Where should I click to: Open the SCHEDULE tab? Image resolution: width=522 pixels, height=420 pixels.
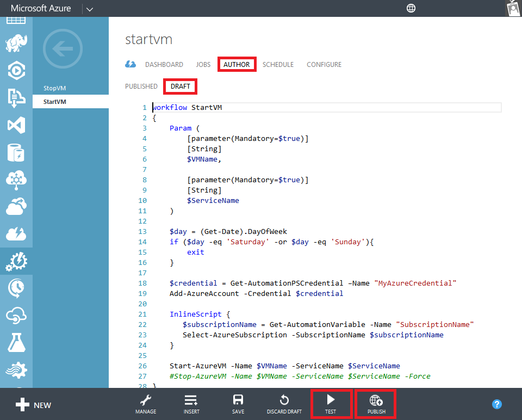point(278,64)
